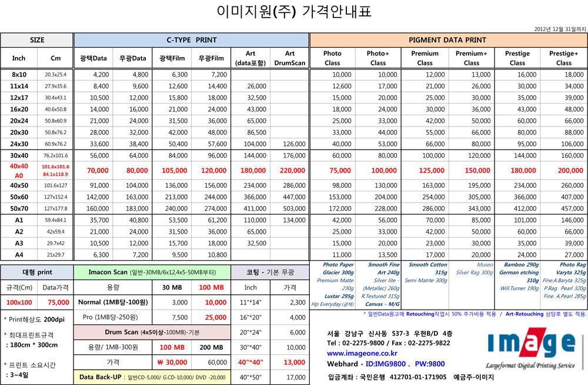Click the A1 size row label
The image size is (588, 385).
[19, 220]
